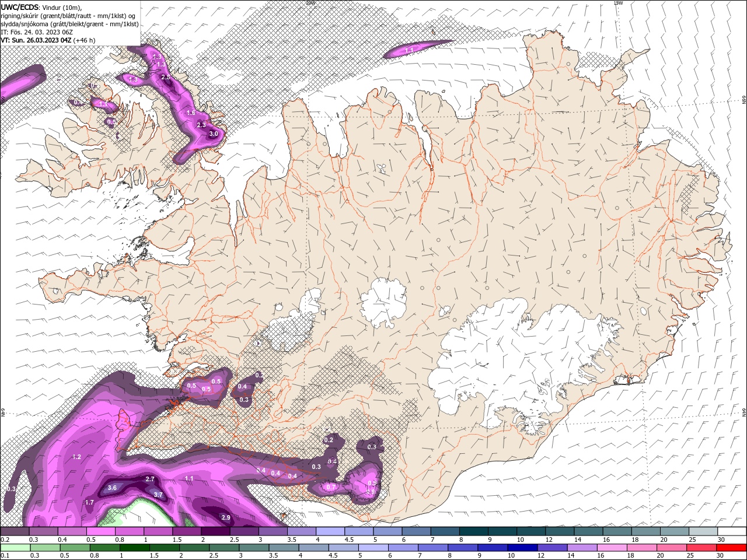
Task: Select the bottom legend swatch between 25 and 30
Action: [702, 548]
